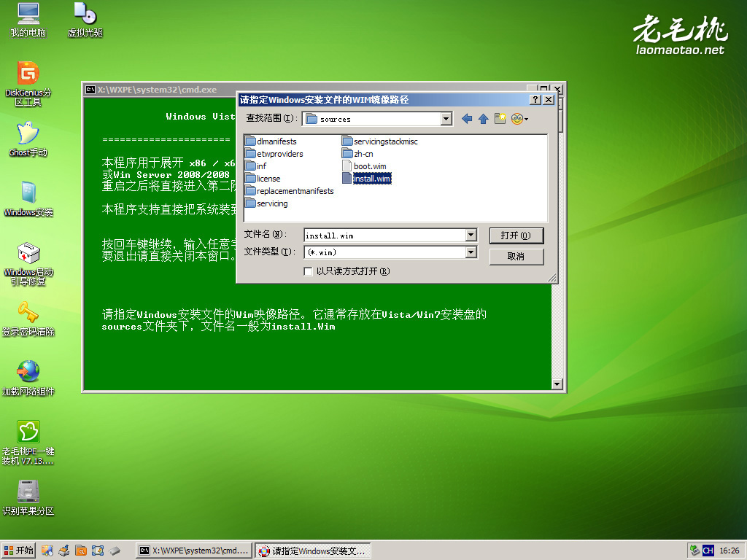Click the 16:26 taskbar clock

[x=729, y=551]
